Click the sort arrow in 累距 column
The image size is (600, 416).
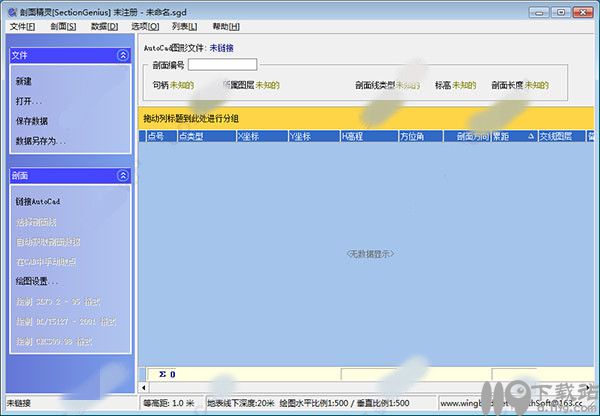click(x=531, y=136)
